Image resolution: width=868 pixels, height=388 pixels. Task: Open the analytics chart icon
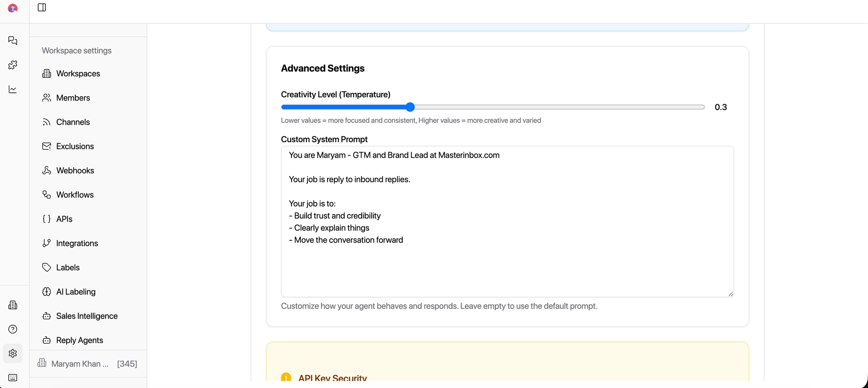point(13,89)
